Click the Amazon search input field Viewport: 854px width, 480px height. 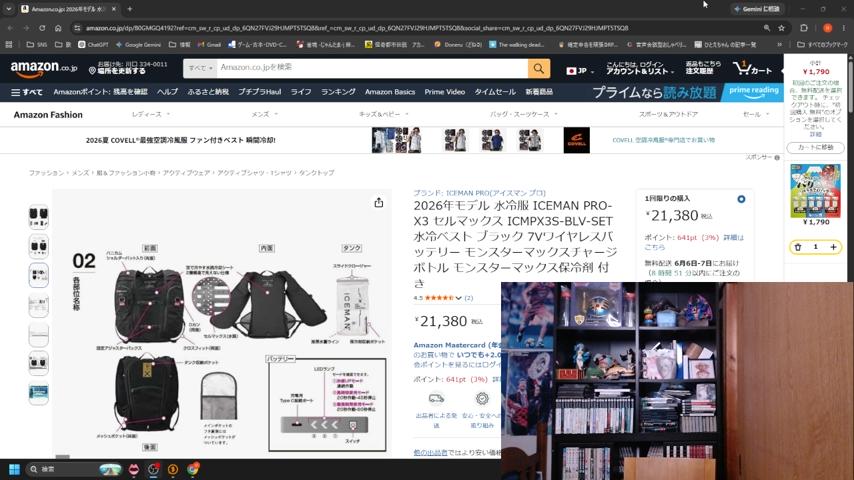tap(372, 69)
